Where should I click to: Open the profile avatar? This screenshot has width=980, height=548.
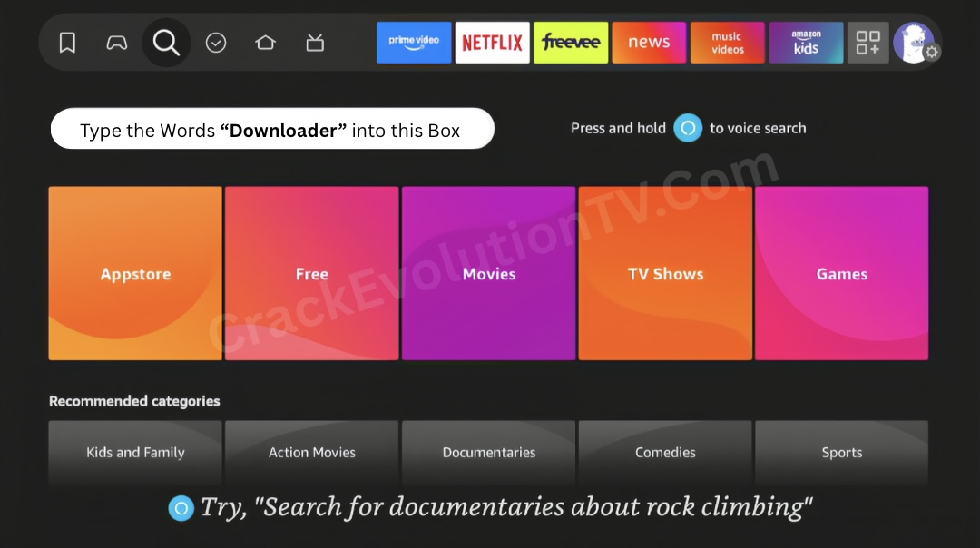tap(913, 43)
